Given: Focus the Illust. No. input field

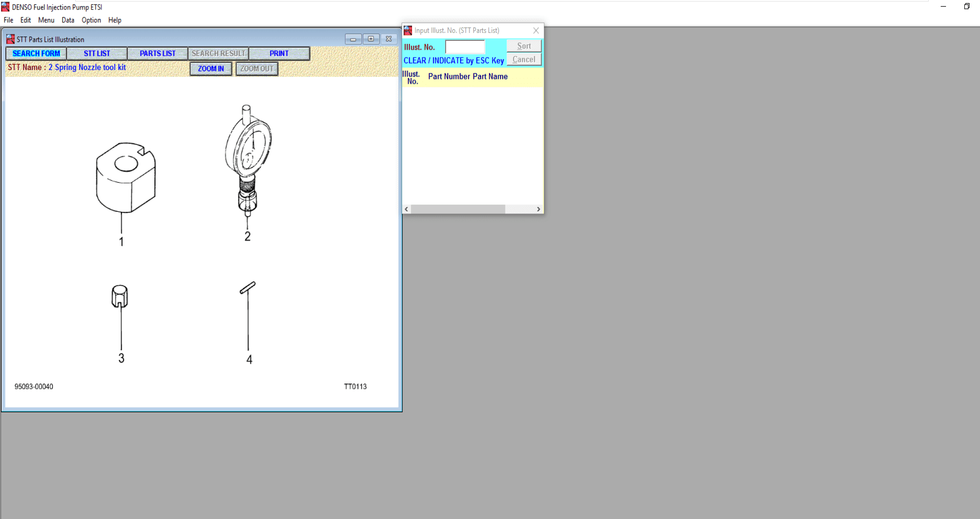Looking at the screenshot, I should tap(465, 47).
